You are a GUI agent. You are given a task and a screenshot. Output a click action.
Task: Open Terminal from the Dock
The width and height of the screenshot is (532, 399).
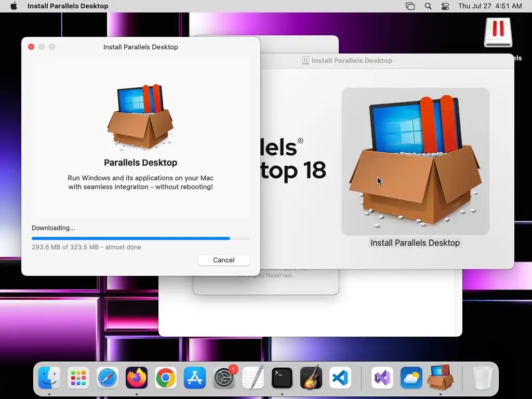[282, 378]
